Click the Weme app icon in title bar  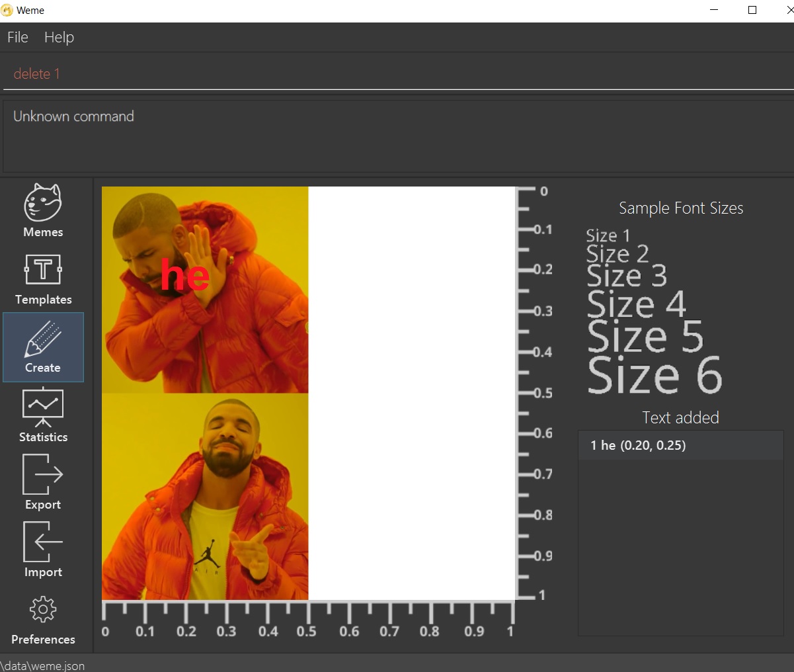coord(7,11)
